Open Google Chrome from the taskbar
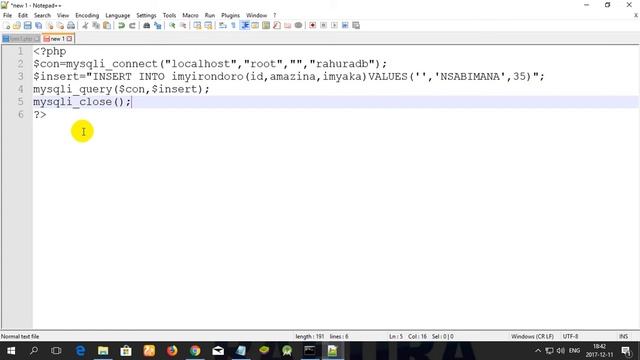 [x=195, y=351]
